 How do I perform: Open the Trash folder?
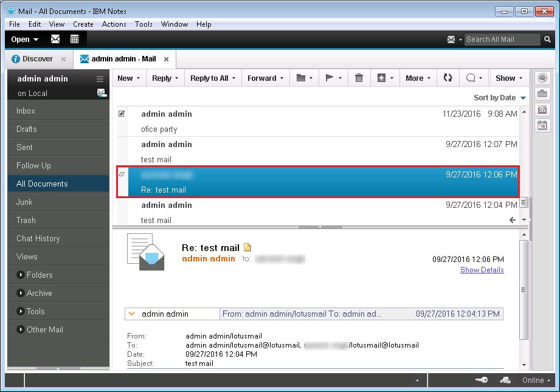[58, 220]
